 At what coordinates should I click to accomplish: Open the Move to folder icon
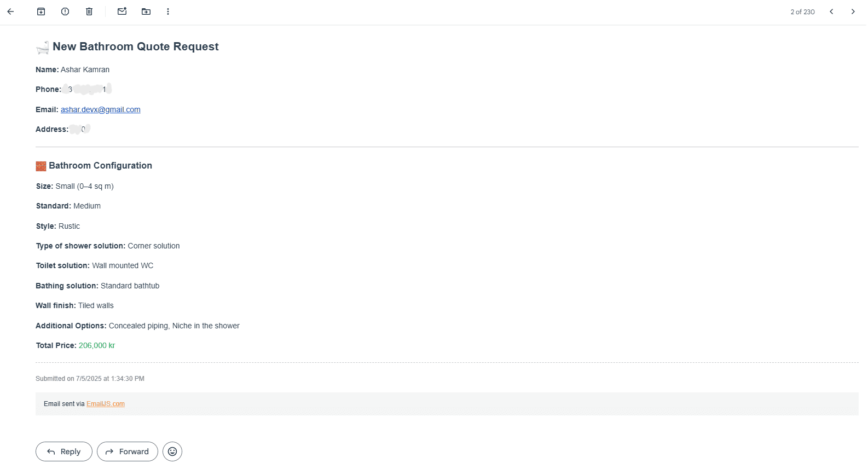coord(146,11)
